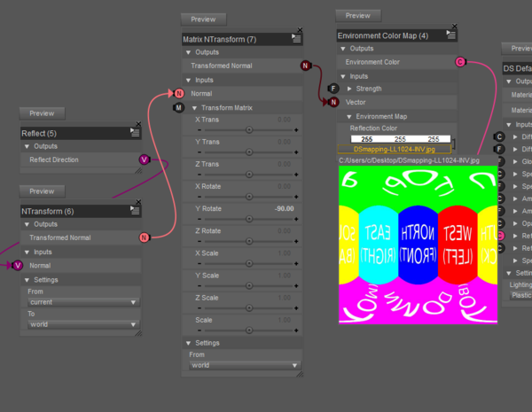The height and width of the screenshot is (412, 532).
Task: Collapse Outputs section in Matrix NTransform
Action: pos(189,52)
